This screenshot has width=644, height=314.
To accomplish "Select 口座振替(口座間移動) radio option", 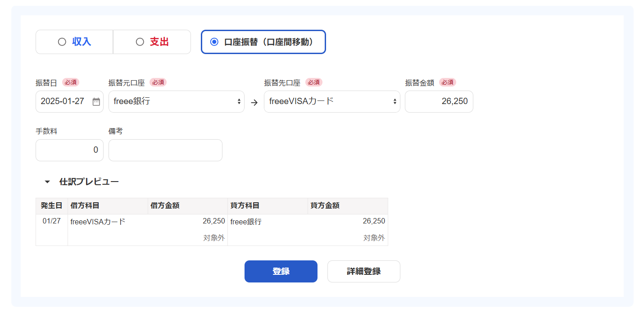I will click(263, 42).
